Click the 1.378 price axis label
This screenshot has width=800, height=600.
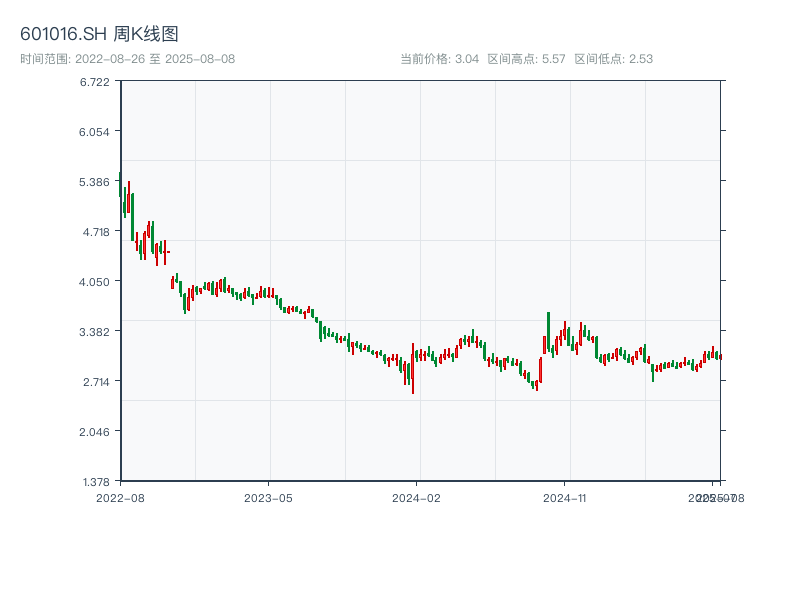[x=96, y=481]
